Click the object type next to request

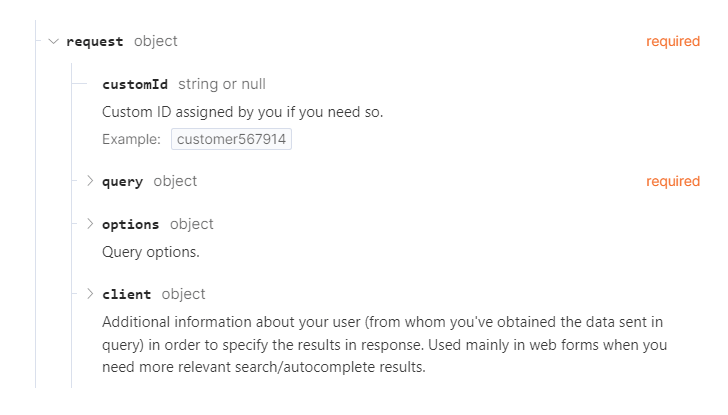coord(156,41)
